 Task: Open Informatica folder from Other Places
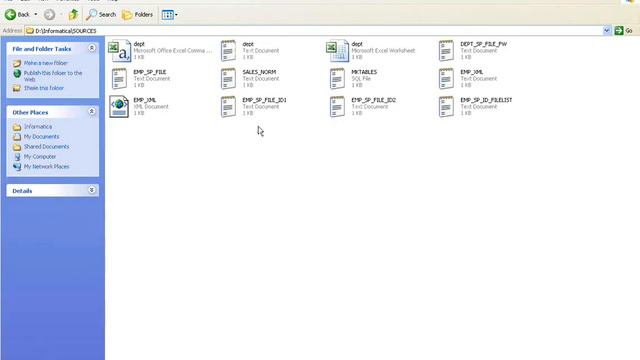pyautogui.click(x=38, y=127)
